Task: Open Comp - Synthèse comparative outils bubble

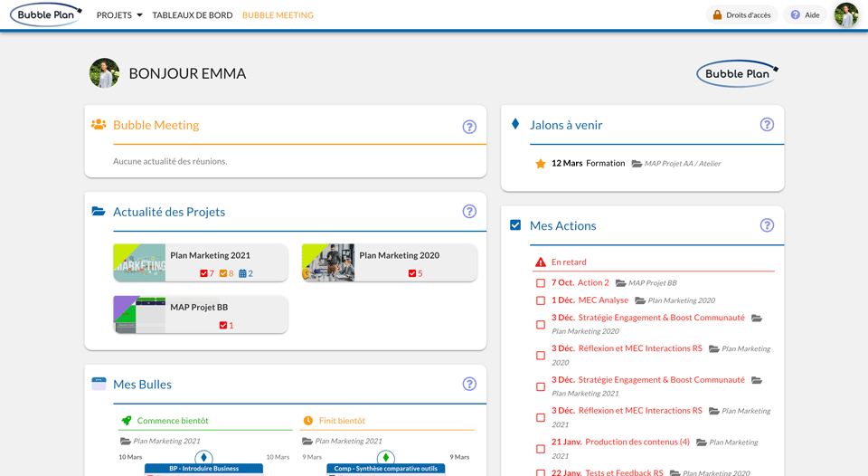Action: (x=386, y=469)
